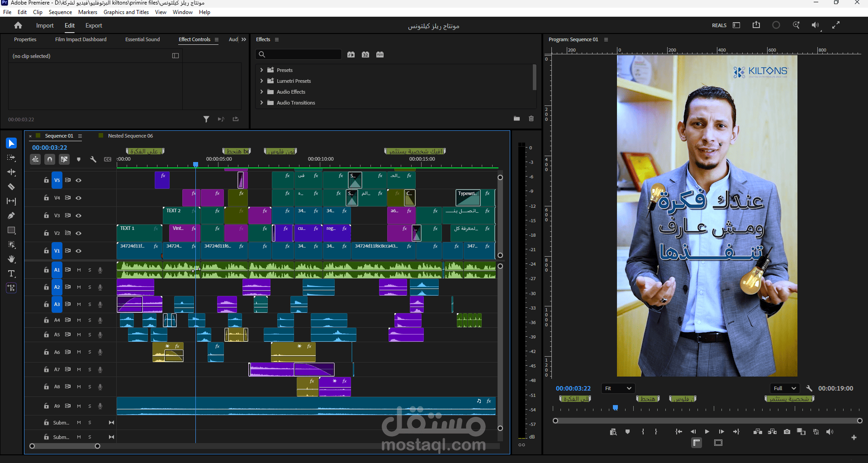Open the Fit zoom level dropdown

(x=618, y=388)
